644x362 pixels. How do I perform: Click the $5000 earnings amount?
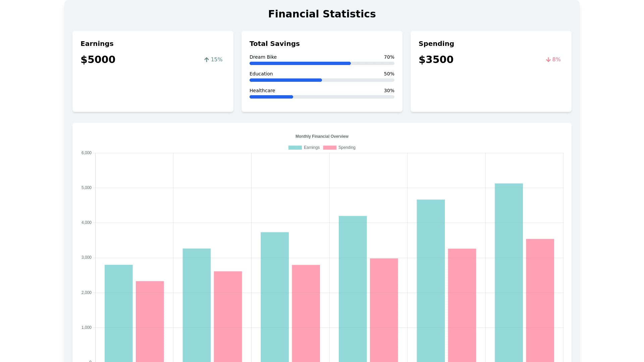point(98,60)
